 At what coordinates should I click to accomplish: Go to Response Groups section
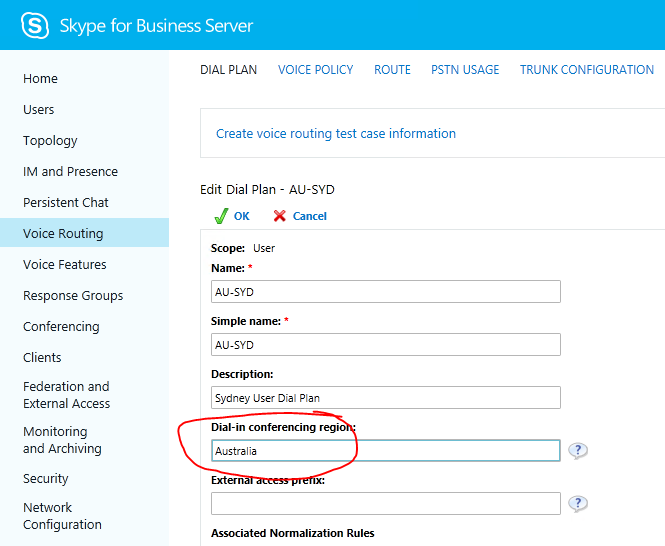pos(73,296)
